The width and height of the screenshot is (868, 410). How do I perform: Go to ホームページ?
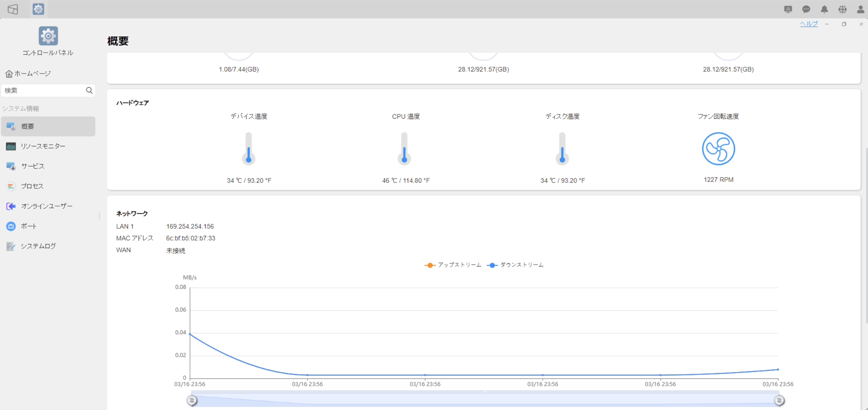pos(28,74)
